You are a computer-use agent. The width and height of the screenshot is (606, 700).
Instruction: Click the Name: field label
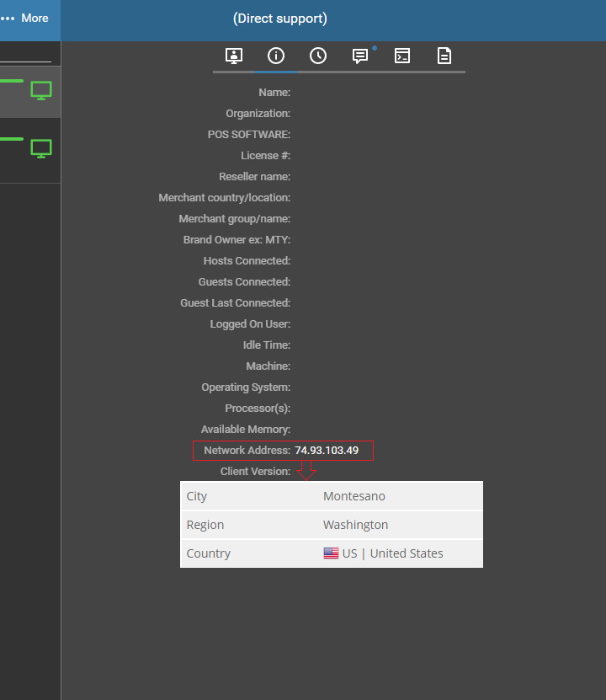[x=274, y=93]
